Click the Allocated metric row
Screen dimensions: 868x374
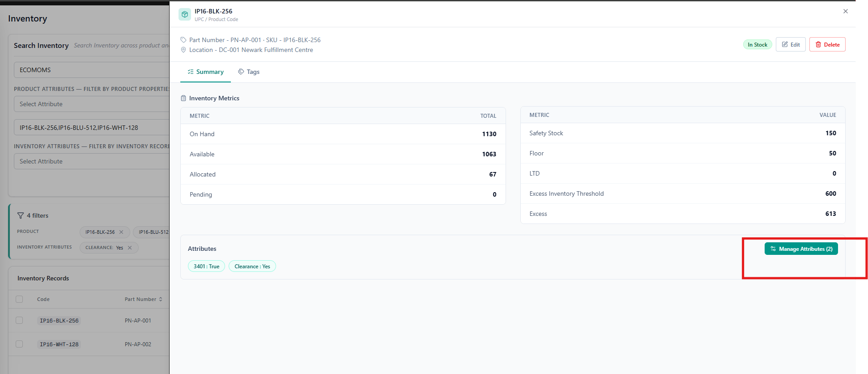tap(343, 174)
